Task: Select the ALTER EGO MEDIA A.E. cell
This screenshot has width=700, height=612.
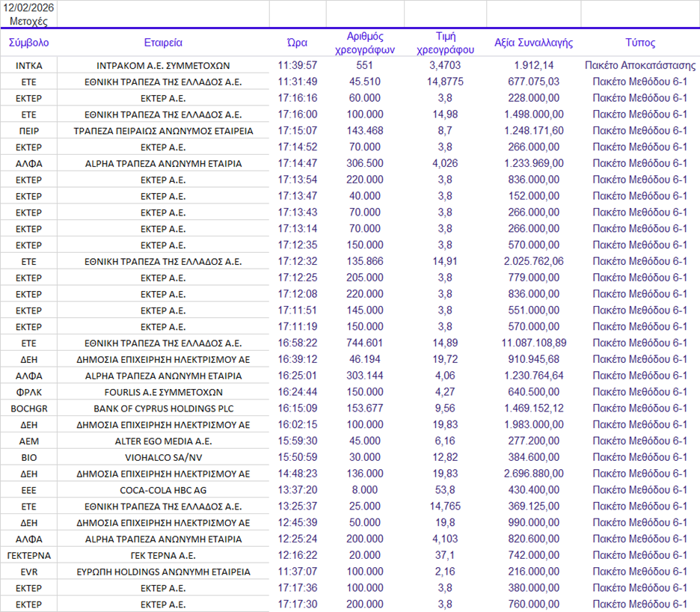Action: click(163, 441)
